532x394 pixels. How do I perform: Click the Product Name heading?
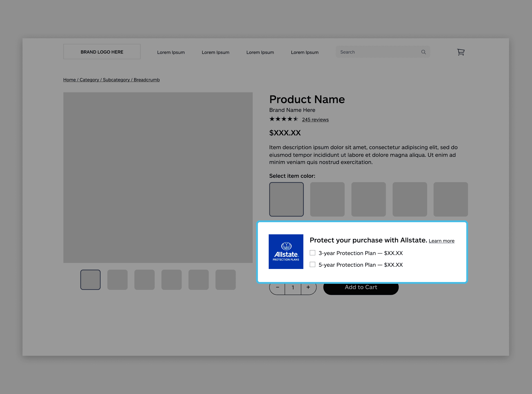(x=307, y=99)
